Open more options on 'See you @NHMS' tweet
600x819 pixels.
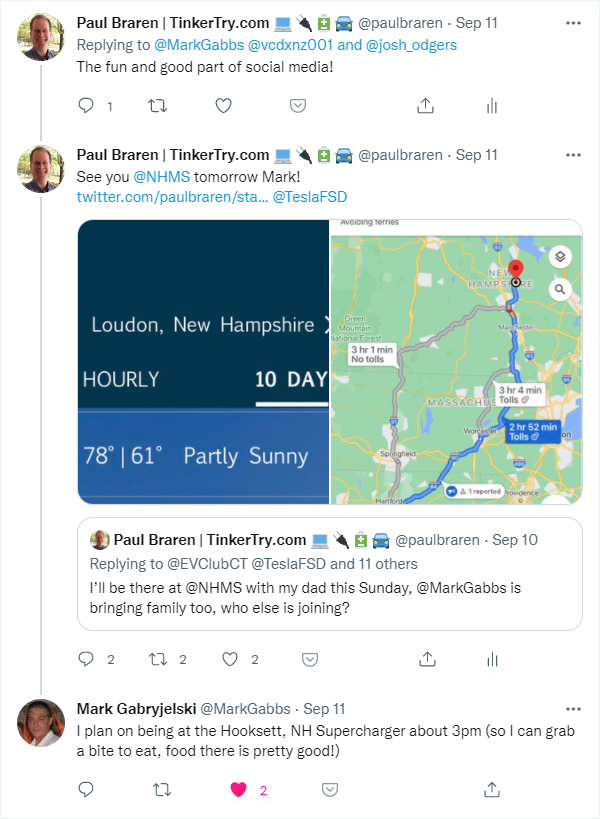coord(573,155)
